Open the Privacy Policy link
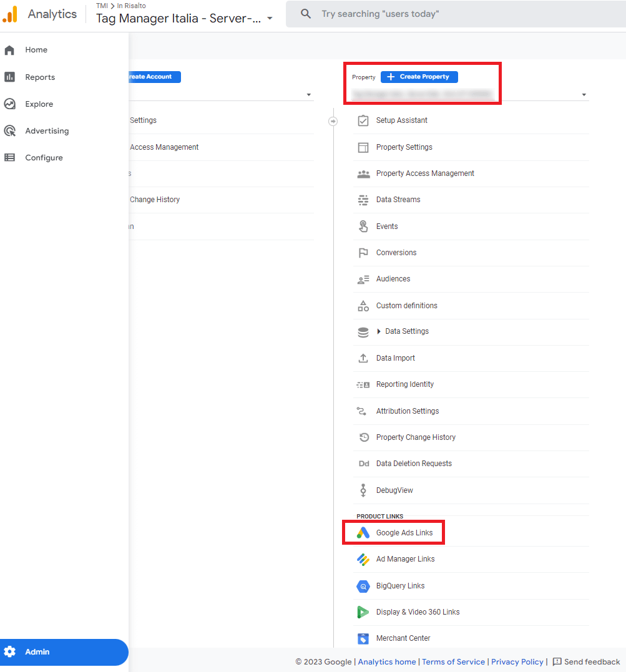This screenshot has width=626, height=672. [517, 662]
